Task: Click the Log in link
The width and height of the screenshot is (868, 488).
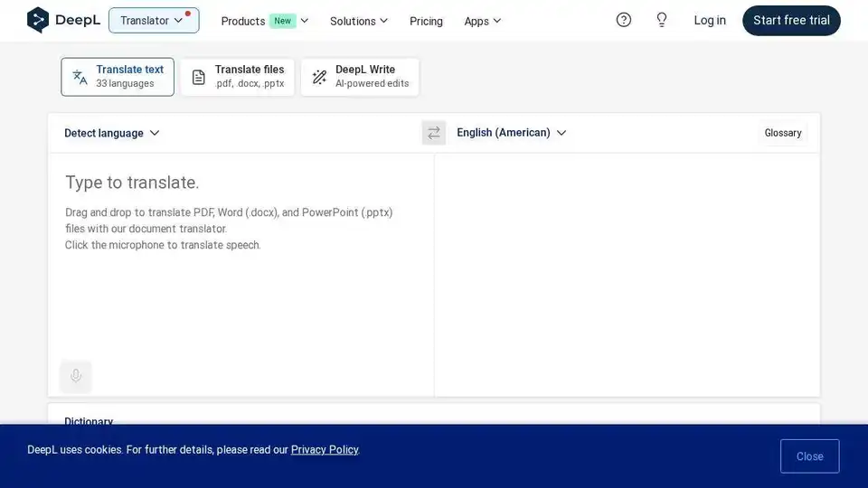Action: coord(710,21)
